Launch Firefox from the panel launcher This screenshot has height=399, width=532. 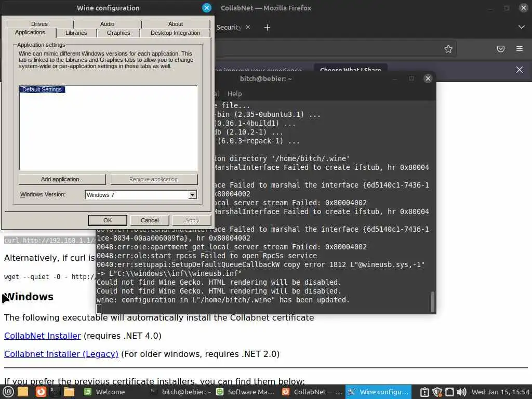[41, 392]
